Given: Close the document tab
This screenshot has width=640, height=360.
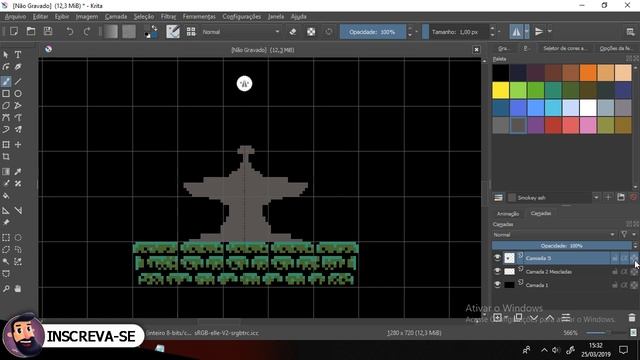Looking at the screenshot, I should [x=476, y=50].
